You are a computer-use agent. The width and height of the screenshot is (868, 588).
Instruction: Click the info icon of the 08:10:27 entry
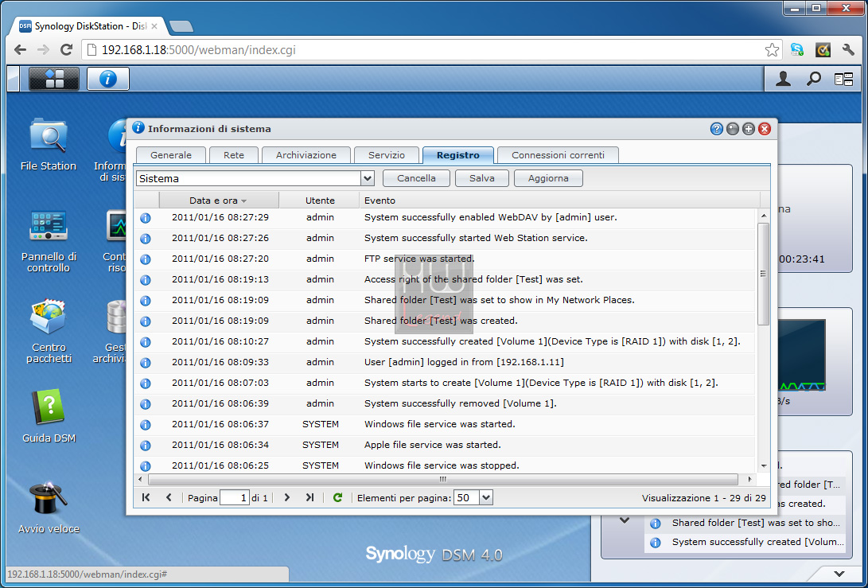146,342
